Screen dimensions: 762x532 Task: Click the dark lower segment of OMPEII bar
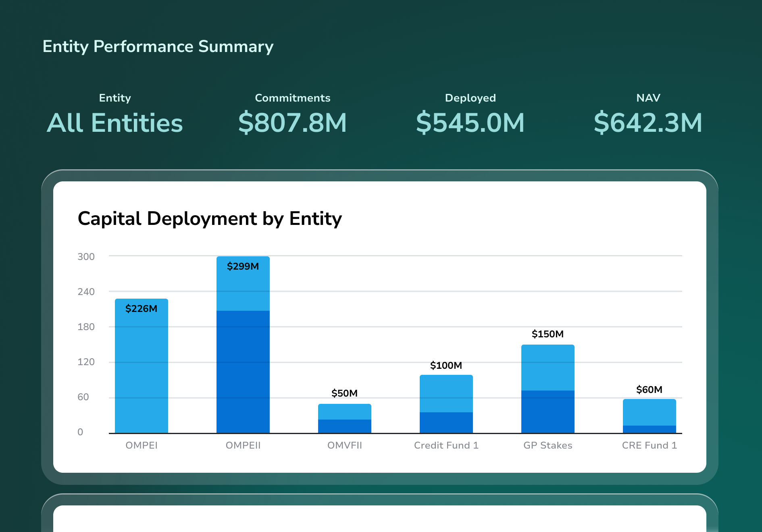click(x=243, y=372)
